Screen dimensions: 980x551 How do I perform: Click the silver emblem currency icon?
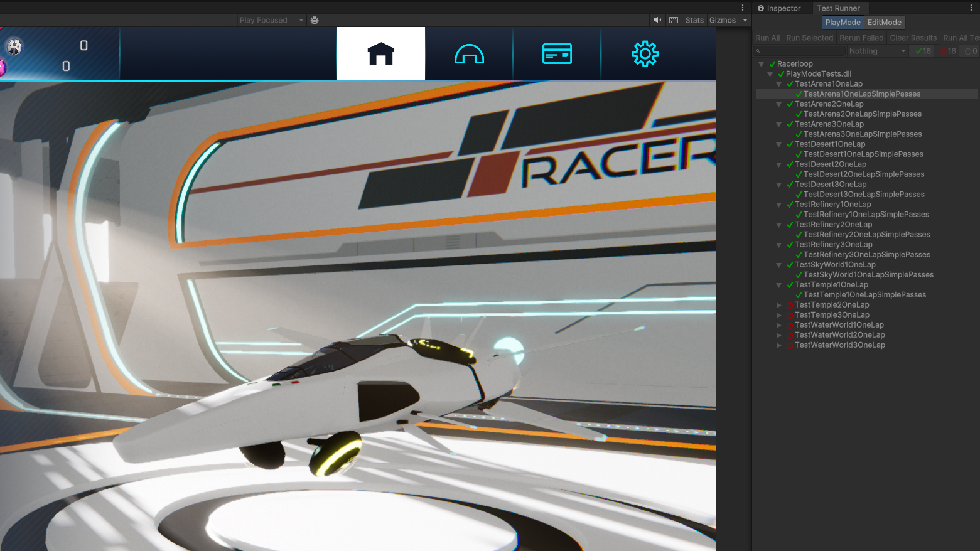point(14,46)
